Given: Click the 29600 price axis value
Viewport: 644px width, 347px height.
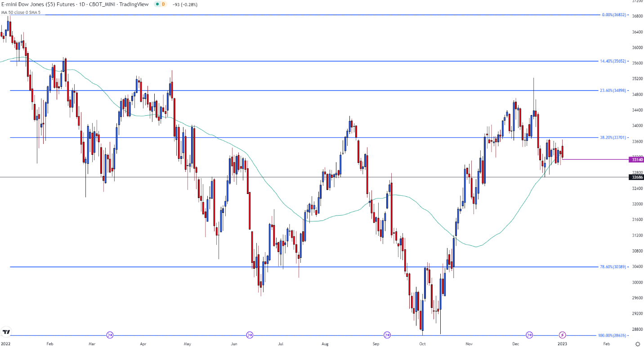Looking at the screenshot, I should coord(637,298).
